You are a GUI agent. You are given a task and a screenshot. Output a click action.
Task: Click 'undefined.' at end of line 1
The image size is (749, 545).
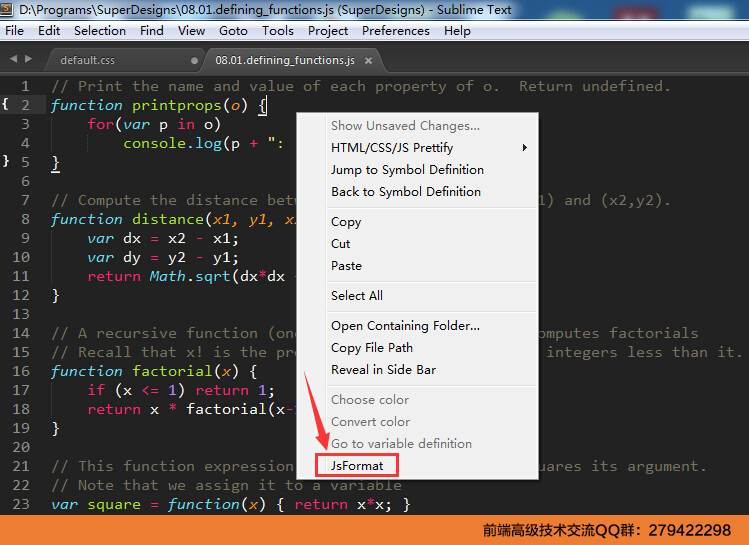click(626, 86)
